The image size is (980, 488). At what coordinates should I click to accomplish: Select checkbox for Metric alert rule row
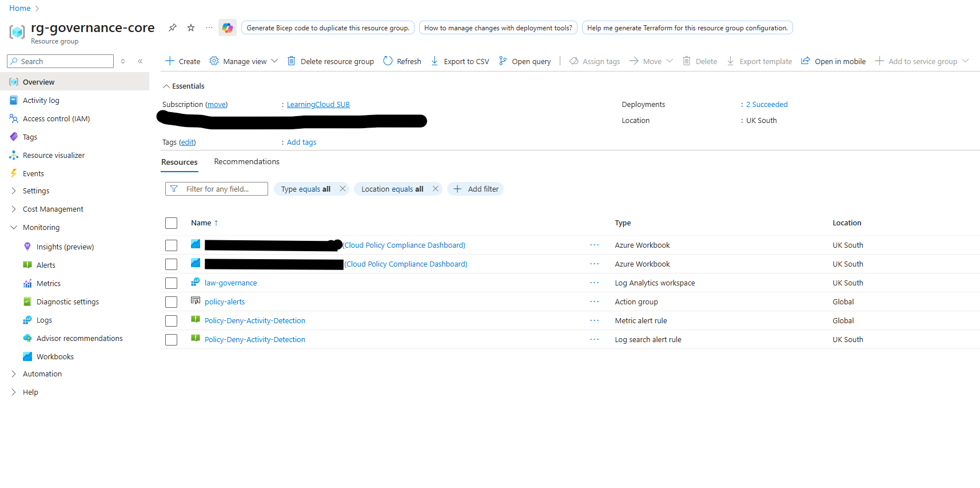(171, 321)
